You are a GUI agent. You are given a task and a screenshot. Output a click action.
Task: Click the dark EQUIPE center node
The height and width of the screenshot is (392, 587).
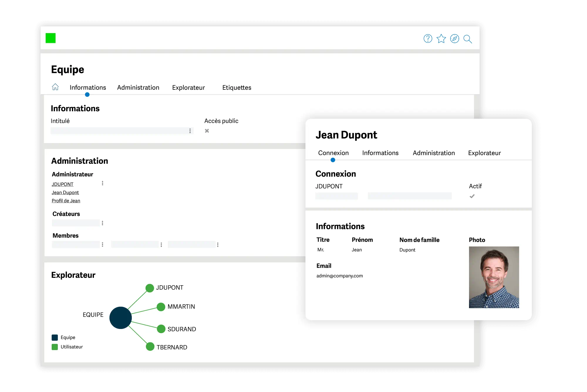click(x=120, y=318)
